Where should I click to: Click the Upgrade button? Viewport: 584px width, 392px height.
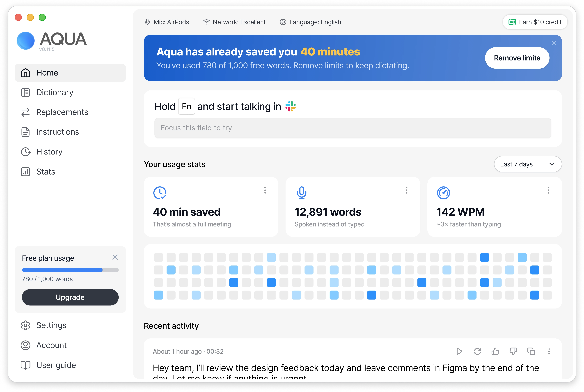(70, 297)
